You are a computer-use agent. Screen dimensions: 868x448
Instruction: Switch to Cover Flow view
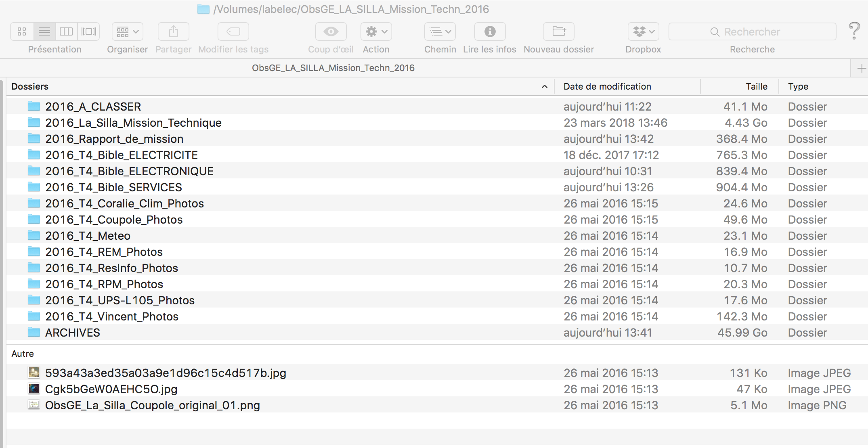(x=88, y=31)
